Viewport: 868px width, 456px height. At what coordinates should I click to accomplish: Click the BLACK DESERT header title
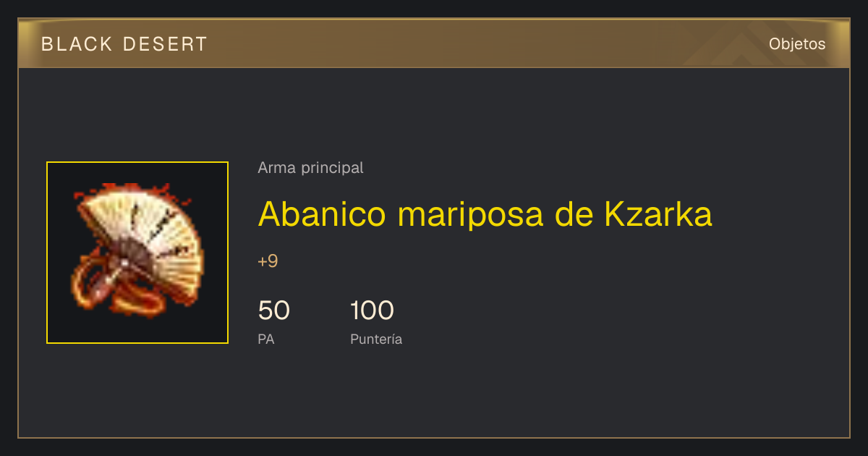click(124, 44)
